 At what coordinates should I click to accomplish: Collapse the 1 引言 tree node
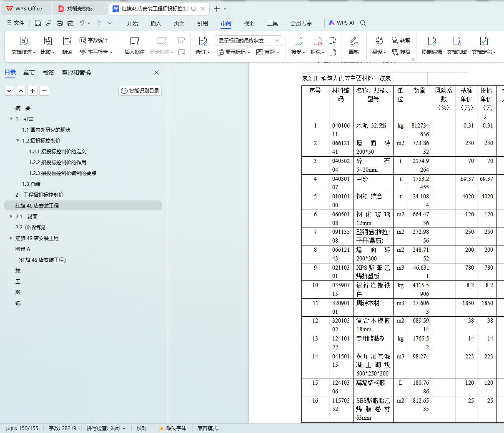(11, 119)
